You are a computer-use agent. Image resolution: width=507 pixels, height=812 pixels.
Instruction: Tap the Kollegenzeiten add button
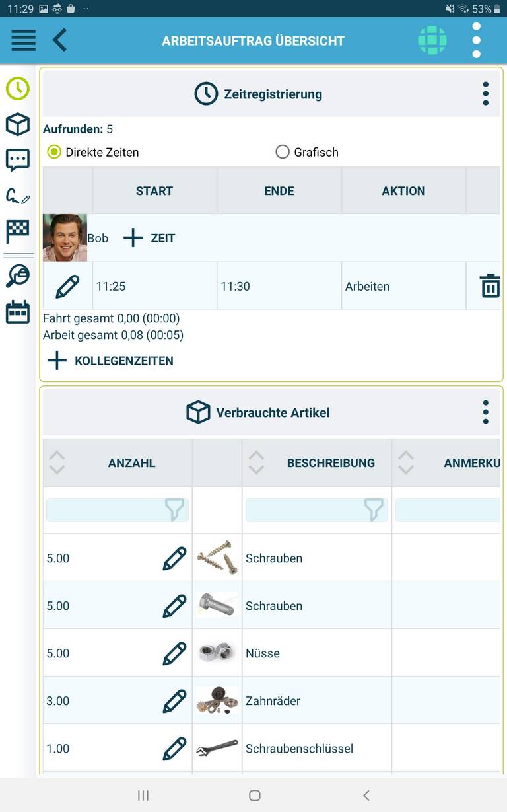(110, 361)
